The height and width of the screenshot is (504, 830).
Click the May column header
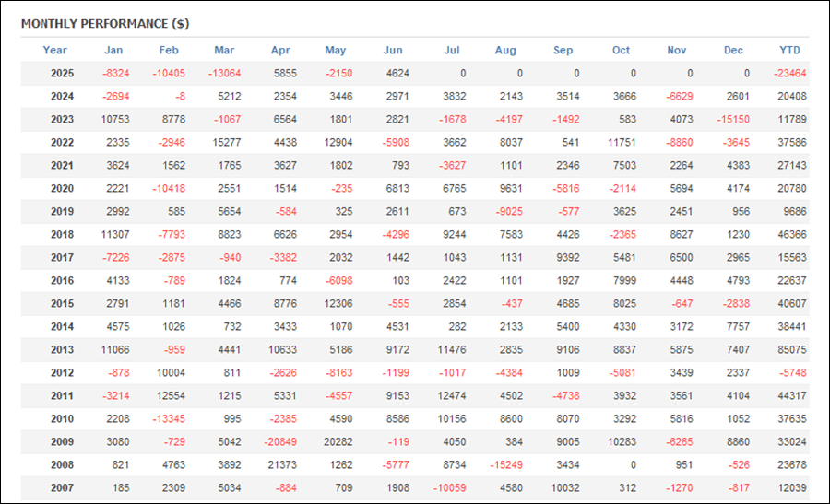[x=335, y=51]
